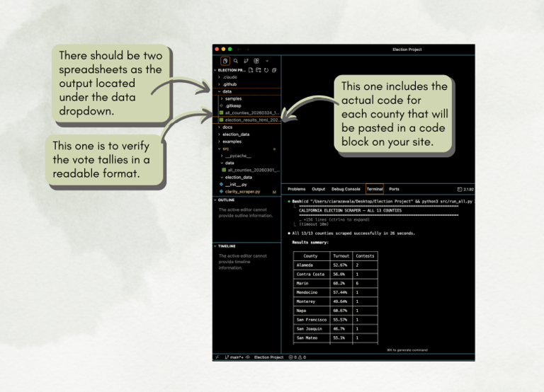
Task: Open errors and warnings count in status bar
Action: 297,357
